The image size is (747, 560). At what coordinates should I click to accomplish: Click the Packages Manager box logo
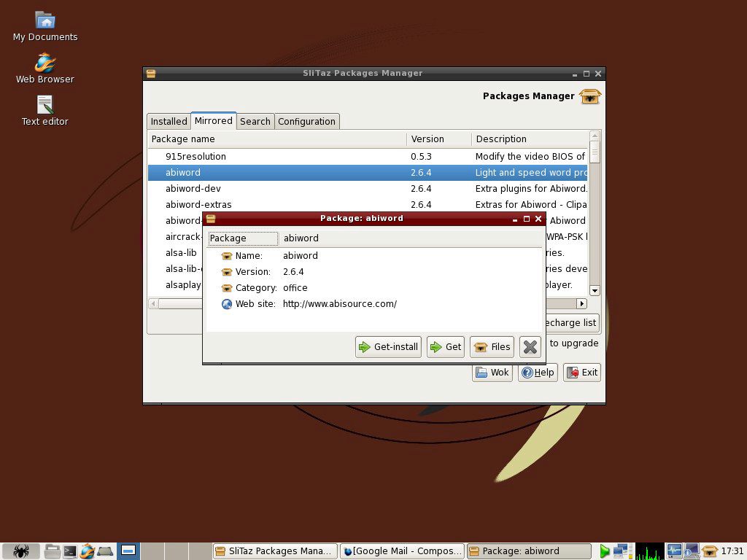[589, 96]
